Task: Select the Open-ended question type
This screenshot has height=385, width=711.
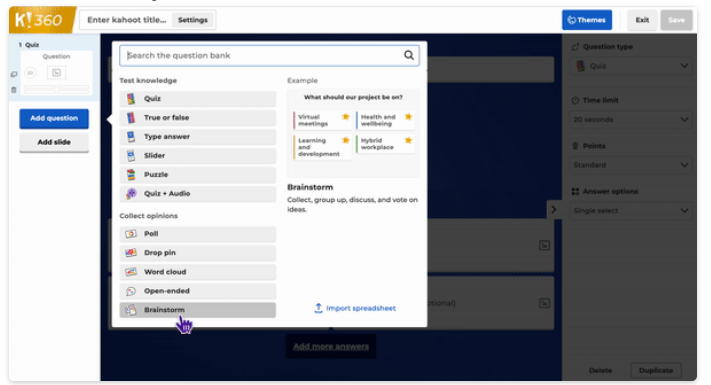Action: [x=198, y=291]
